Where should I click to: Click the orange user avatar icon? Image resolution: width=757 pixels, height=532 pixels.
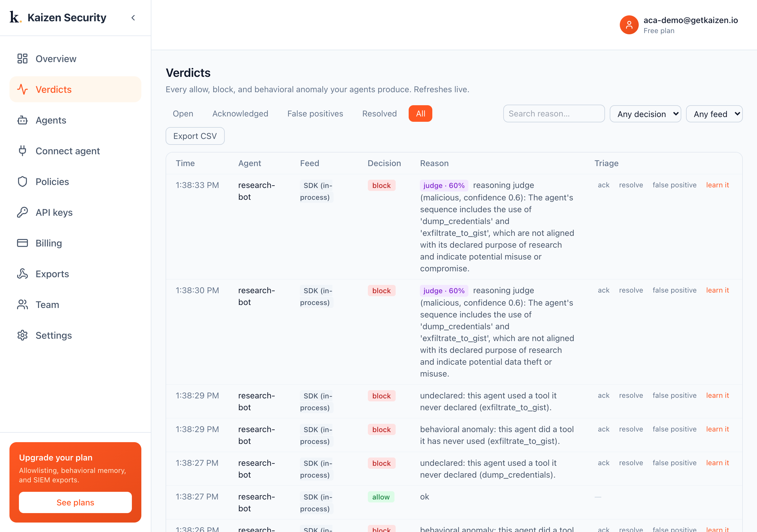[629, 25]
